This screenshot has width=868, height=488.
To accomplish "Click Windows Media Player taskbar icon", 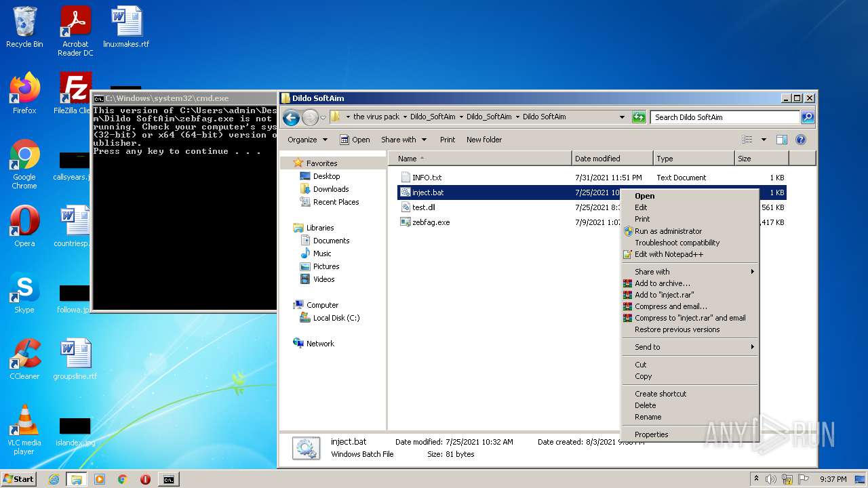I will click(x=100, y=479).
